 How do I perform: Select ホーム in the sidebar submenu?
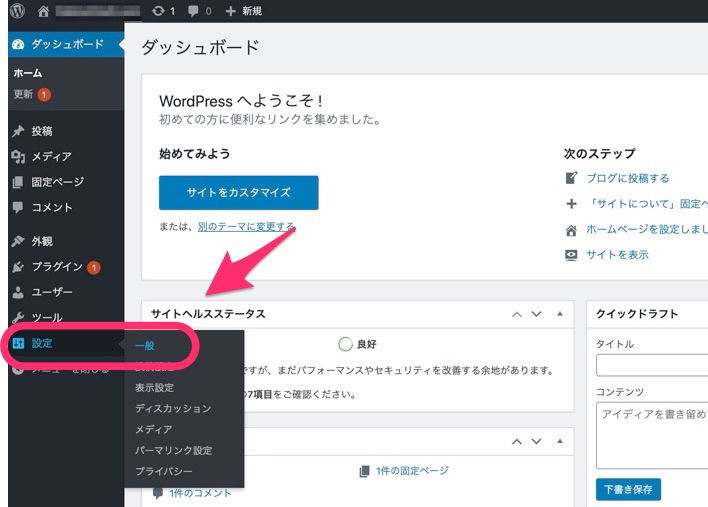pyautogui.click(x=28, y=73)
